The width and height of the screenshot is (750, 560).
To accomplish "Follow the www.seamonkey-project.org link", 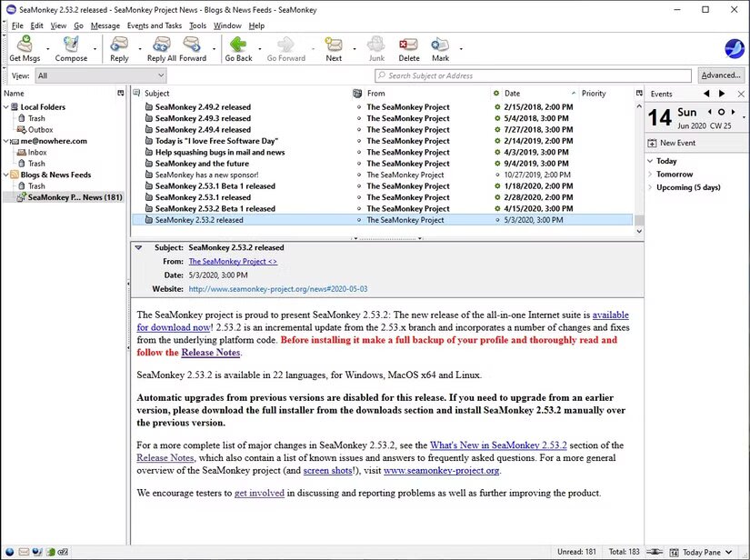I will pyautogui.click(x=442, y=471).
